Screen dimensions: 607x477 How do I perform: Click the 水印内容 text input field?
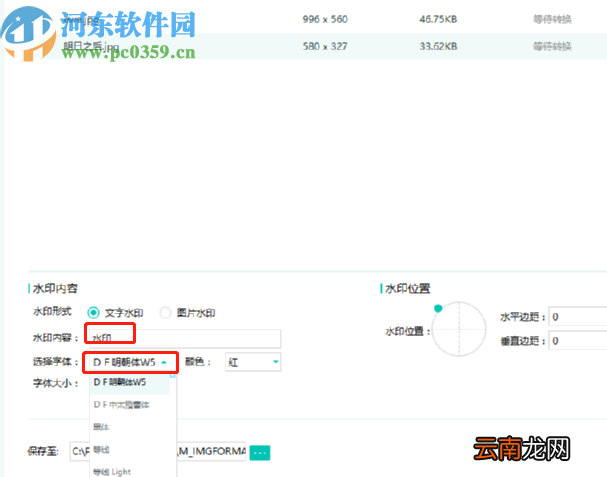[183, 338]
